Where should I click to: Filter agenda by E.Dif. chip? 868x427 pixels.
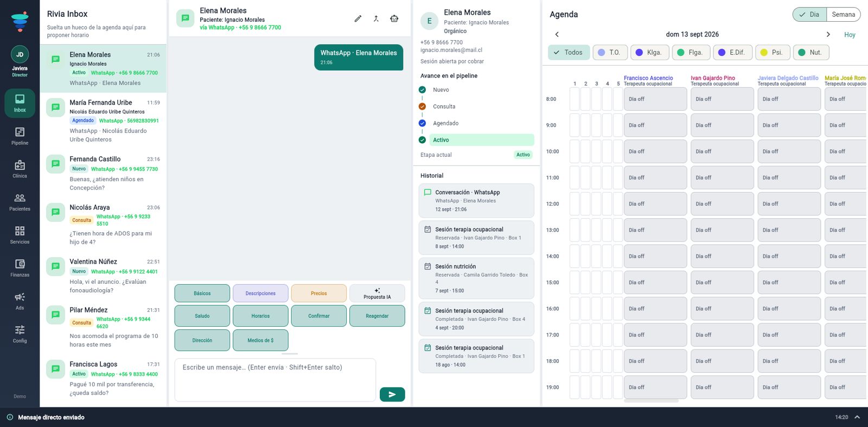(732, 53)
